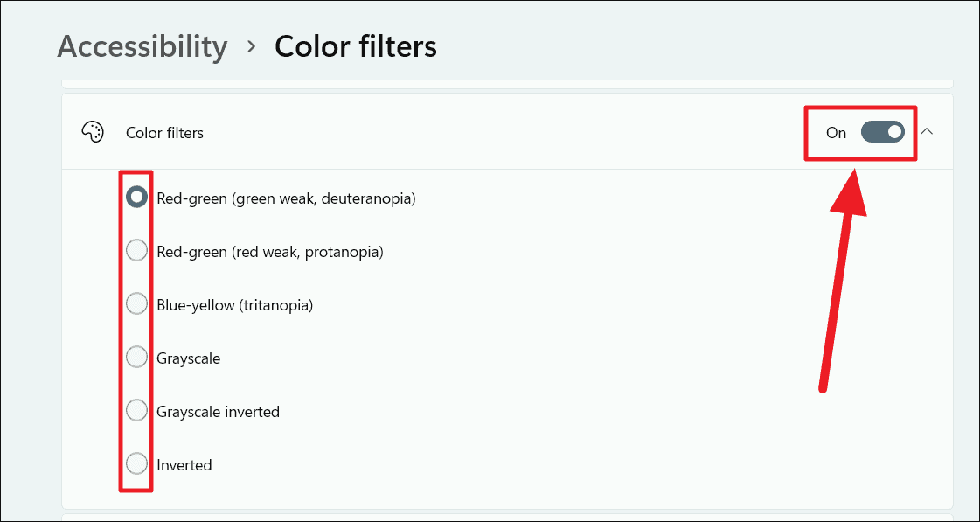Open the Accessibility breadcrumb link

(x=142, y=47)
